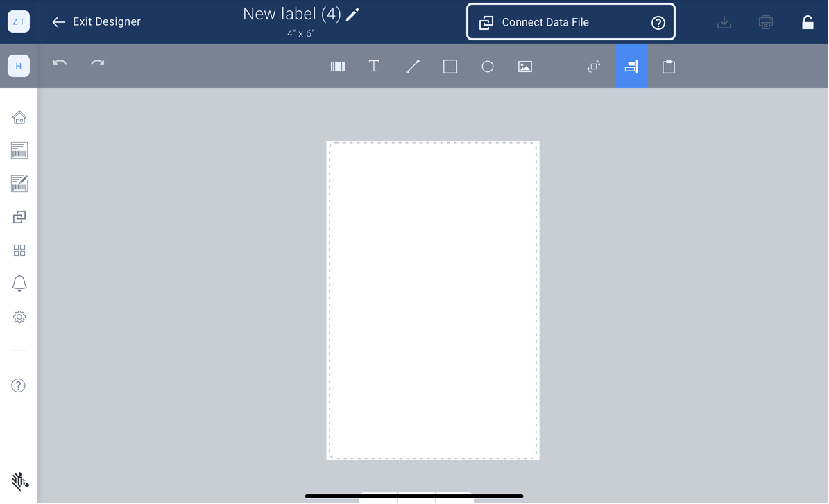Select the Rectangle tool

(x=450, y=66)
